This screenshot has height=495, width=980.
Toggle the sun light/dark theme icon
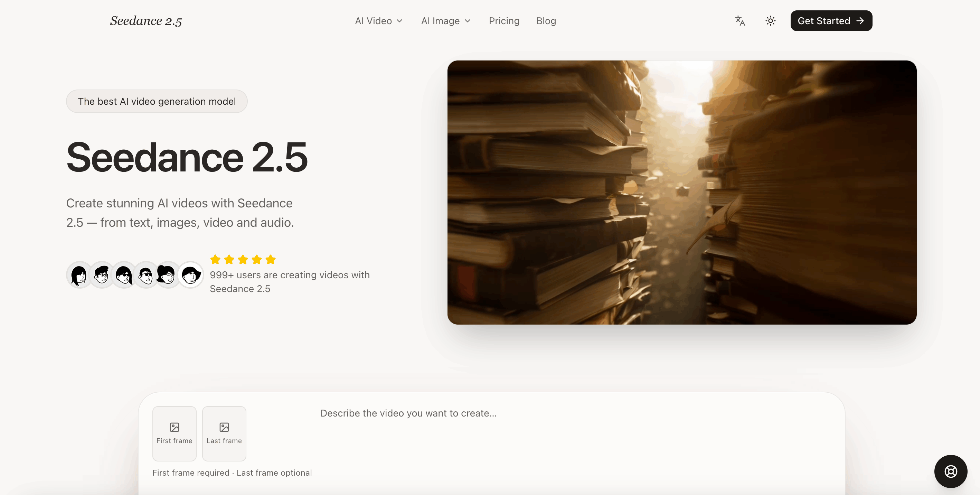pyautogui.click(x=770, y=20)
